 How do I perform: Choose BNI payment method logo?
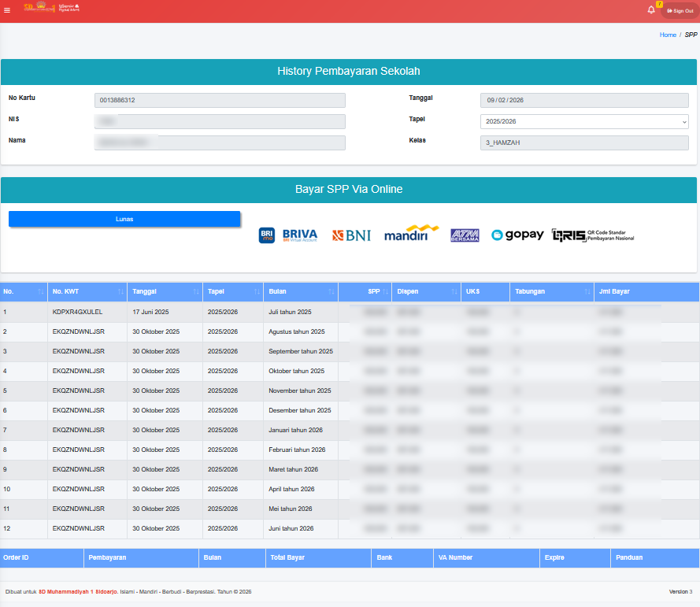(x=351, y=235)
